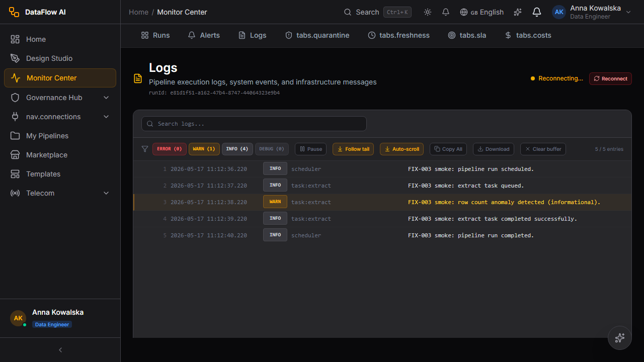The width and height of the screenshot is (644, 362).
Task: Open nav.connections sidebar item
Action: coord(60,117)
